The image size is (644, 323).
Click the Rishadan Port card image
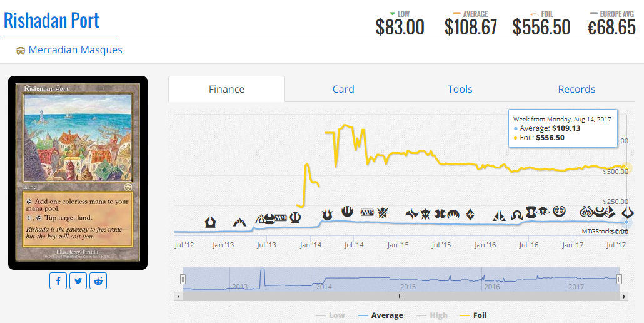(x=78, y=173)
